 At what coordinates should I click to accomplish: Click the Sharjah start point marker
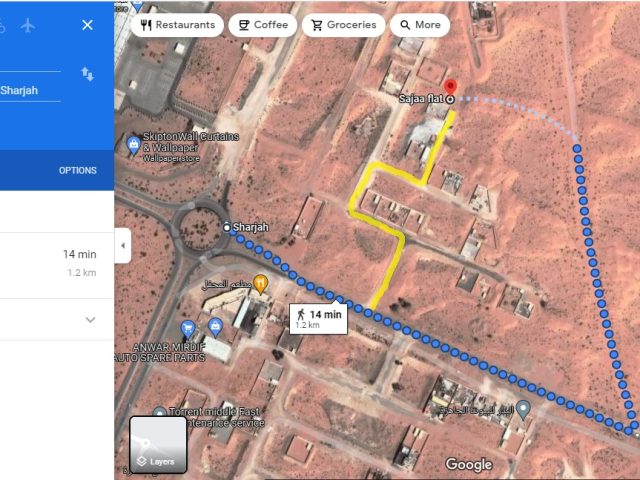[x=227, y=227]
